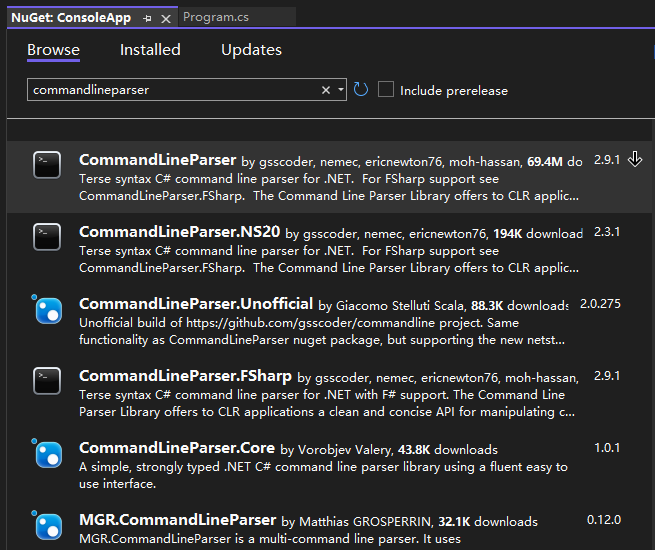655x550 pixels.
Task: Open the Installed packages tab
Action: coord(150,50)
